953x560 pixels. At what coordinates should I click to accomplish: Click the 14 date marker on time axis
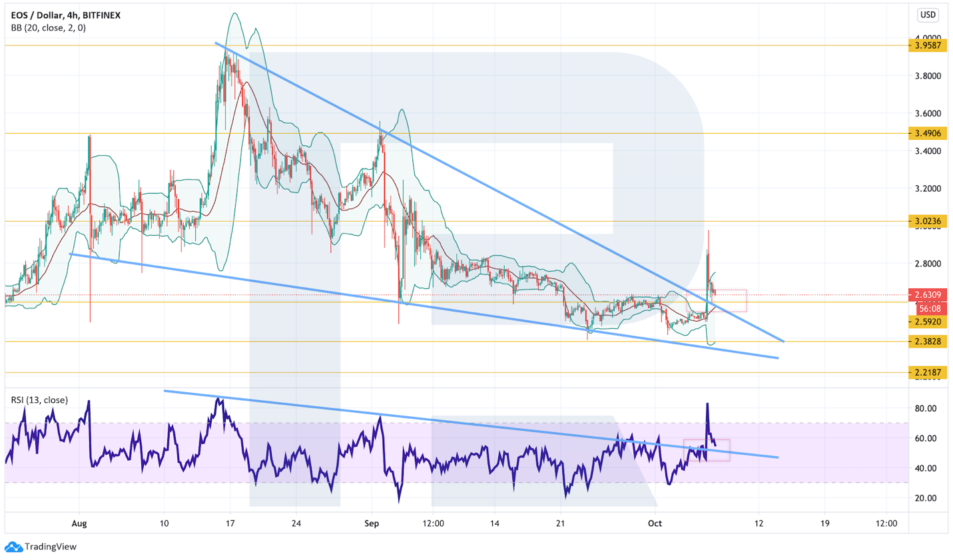coord(494,523)
